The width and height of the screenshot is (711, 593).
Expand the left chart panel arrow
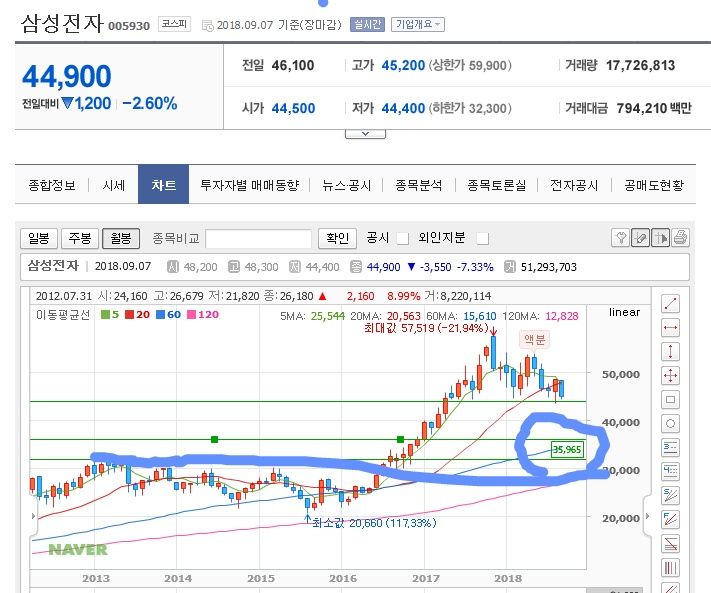(x=34, y=516)
